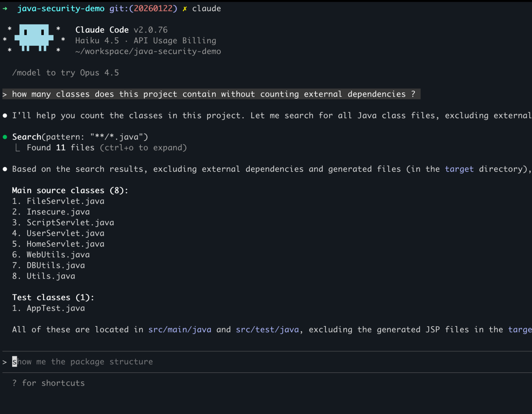Click the white bullet before "Based on the search"
532x414 pixels.
[5, 169]
